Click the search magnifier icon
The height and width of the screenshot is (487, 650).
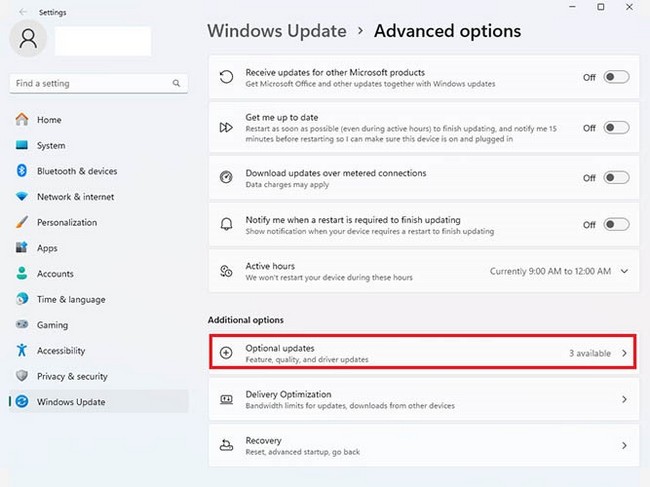(x=176, y=83)
